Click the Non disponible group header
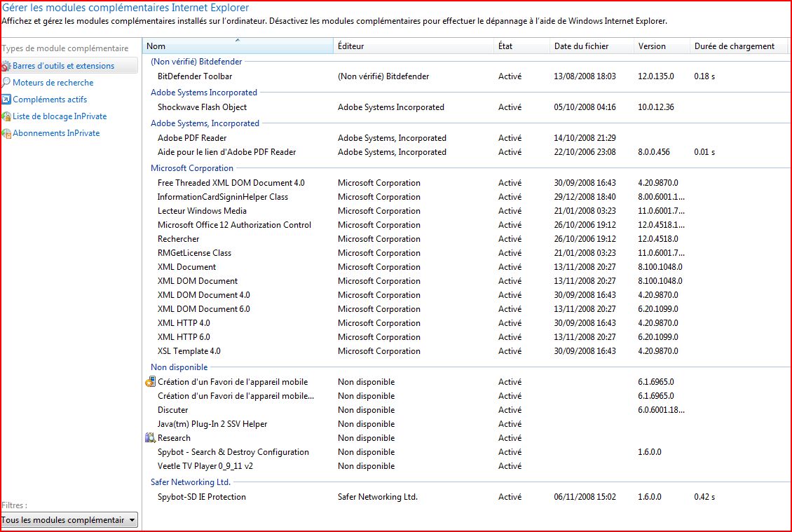792x532 pixels. [x=179, y=367]
